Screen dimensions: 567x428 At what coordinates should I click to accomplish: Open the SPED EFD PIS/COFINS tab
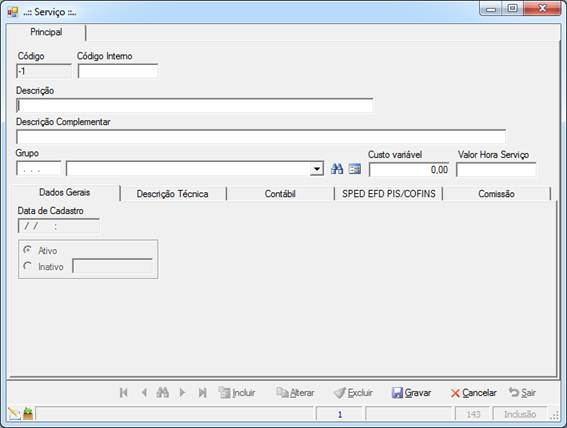[389, 194]
